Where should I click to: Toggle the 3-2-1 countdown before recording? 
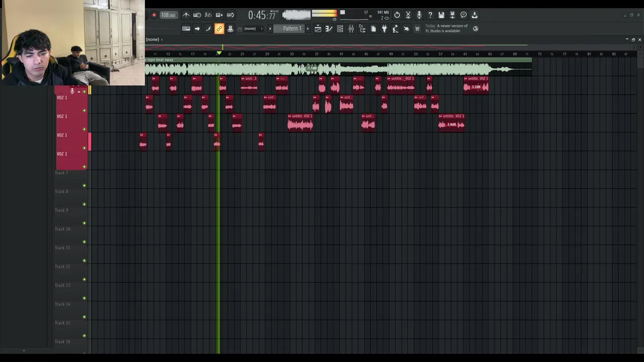click(x=208, y=15)
